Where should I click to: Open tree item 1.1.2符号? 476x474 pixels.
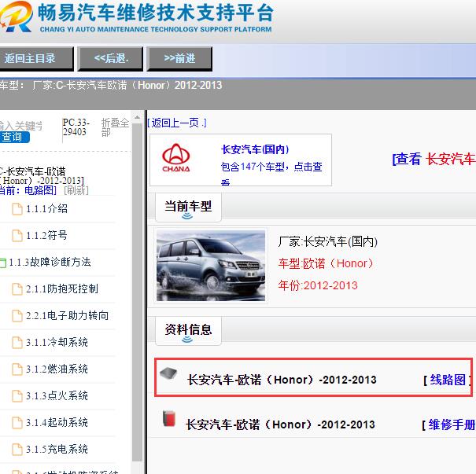click(46, 235)
